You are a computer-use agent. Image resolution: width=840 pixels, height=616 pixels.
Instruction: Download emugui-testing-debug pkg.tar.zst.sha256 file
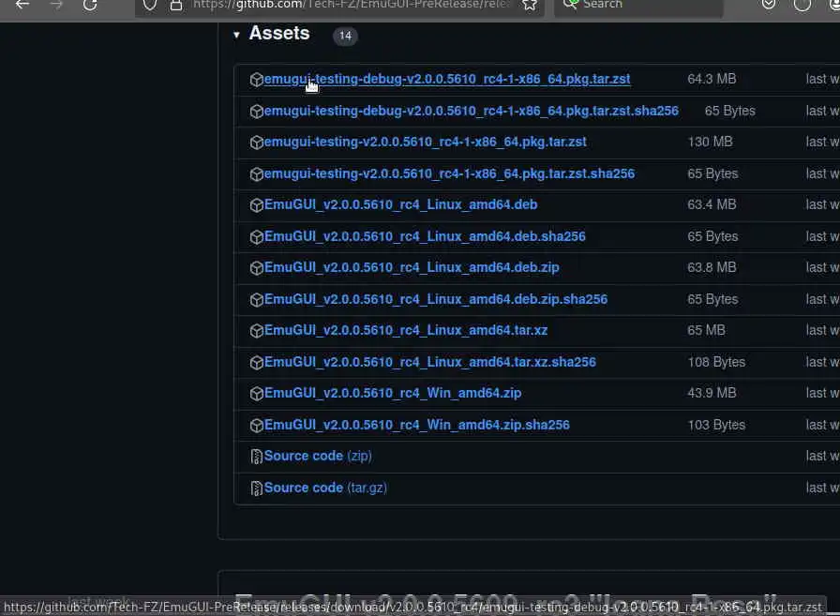[x=471, y=111]
